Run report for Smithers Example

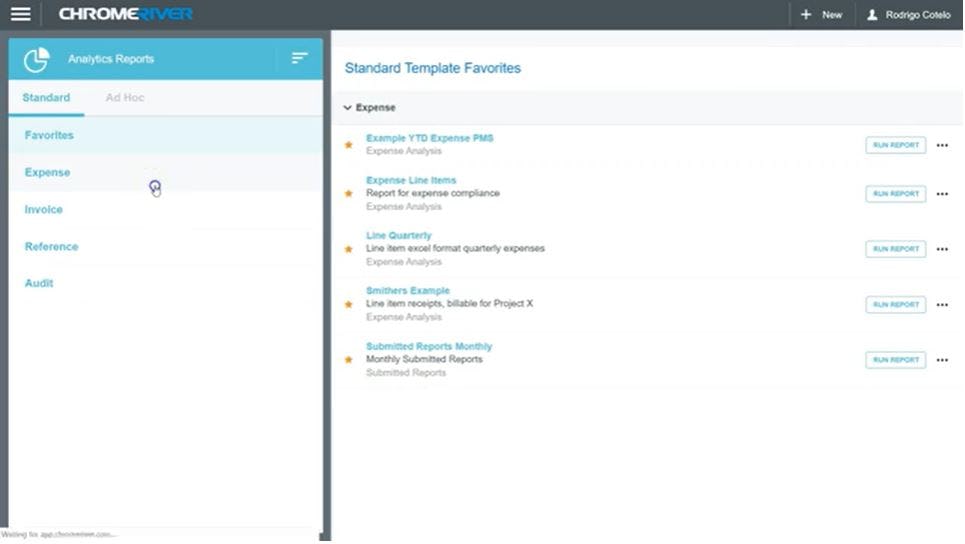(x=895, y=305)
